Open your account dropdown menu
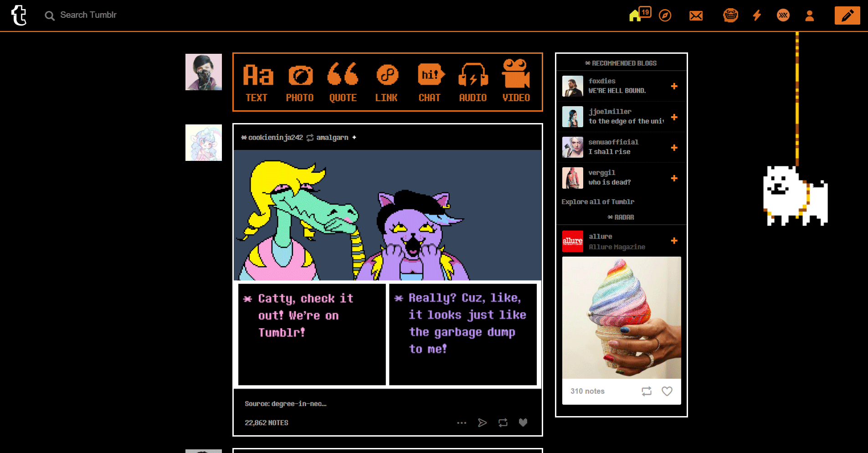The width and height of the screenshot is (868, 453). pos(809,15)
